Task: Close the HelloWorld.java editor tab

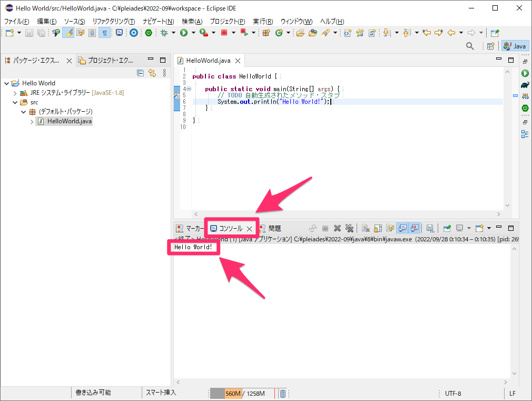Action: 238,61
